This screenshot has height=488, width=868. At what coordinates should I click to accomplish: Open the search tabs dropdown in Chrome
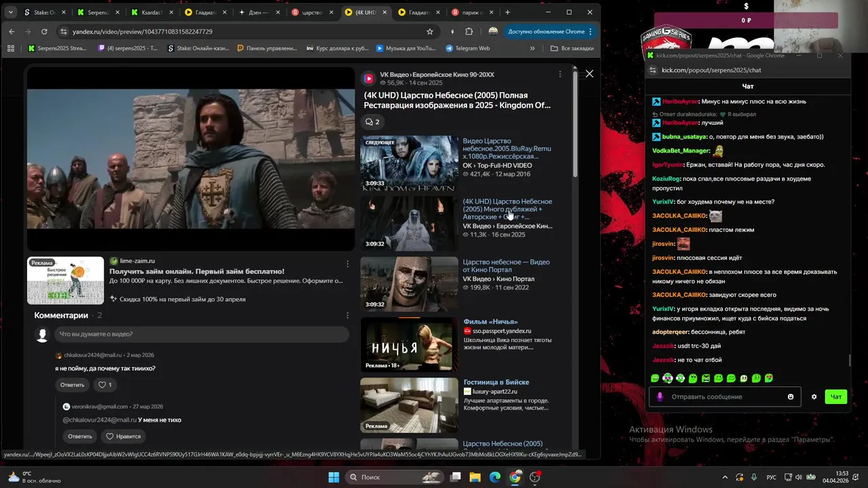(10, 12)
